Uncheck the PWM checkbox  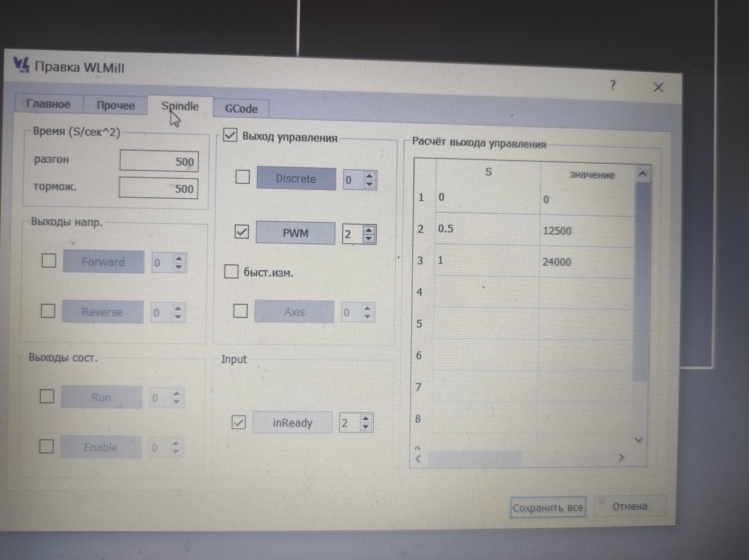click(241, 232)
